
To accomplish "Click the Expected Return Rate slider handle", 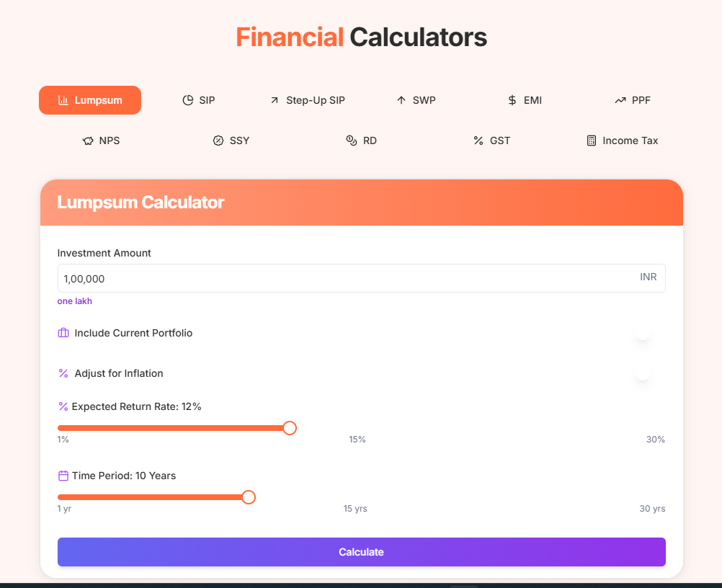I will tap(290, 428).
